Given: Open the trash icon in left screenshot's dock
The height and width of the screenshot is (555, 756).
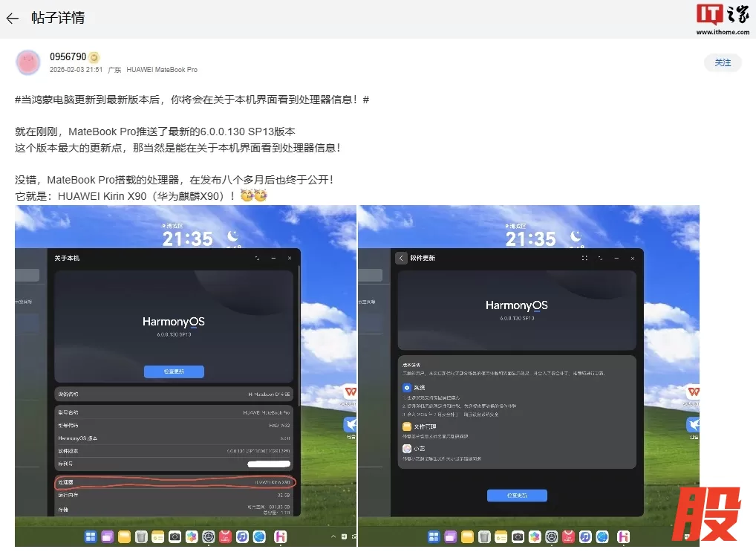Looking at the screenshot, I should pyautogui.click(x=141, y=536).
